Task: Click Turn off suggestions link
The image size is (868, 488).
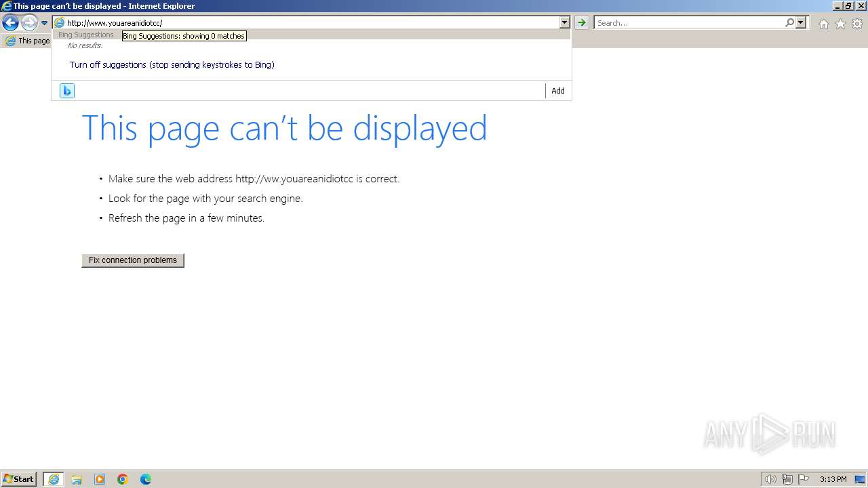Action: [x=172, y=65]
